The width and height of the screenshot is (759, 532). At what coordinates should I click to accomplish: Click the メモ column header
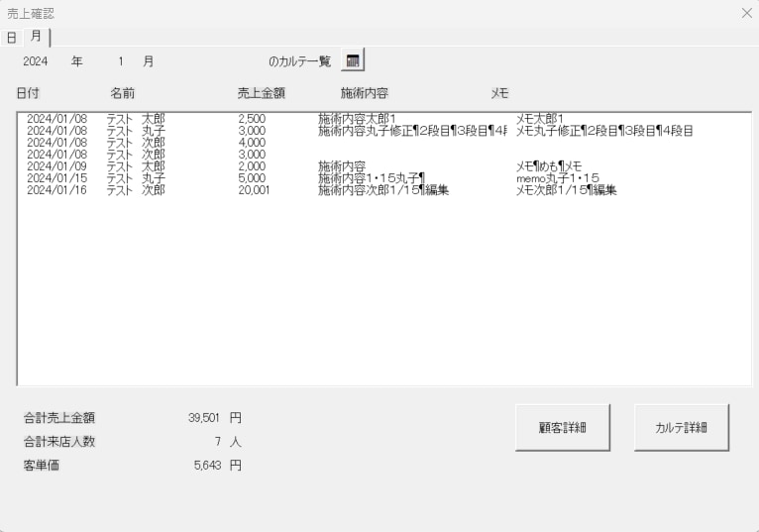[x=499, y=93]
